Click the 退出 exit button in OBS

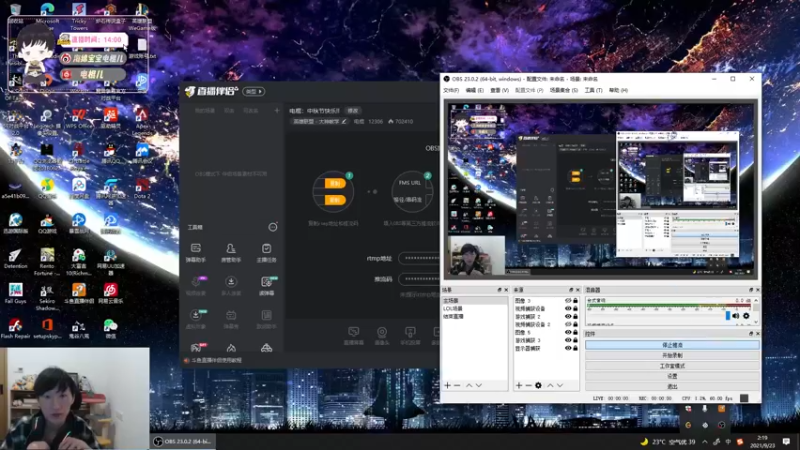pyautogui.click(x=672, y=386)
